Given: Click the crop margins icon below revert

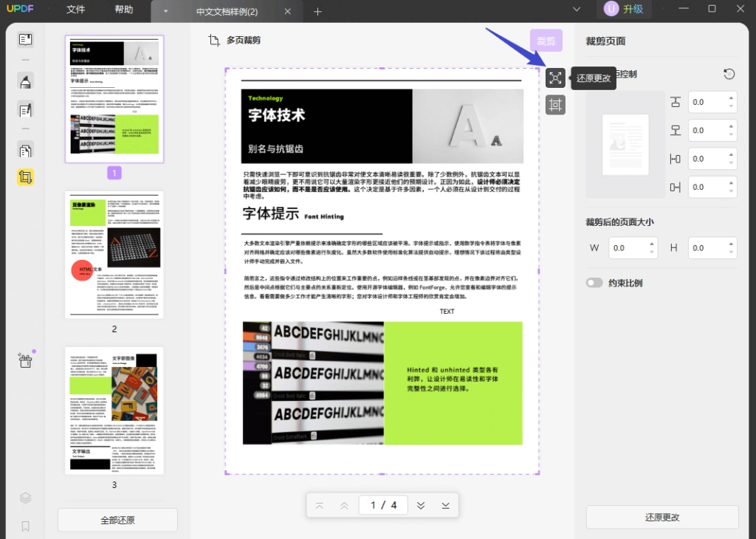Looking at the screenshot, I should (555, 105).
